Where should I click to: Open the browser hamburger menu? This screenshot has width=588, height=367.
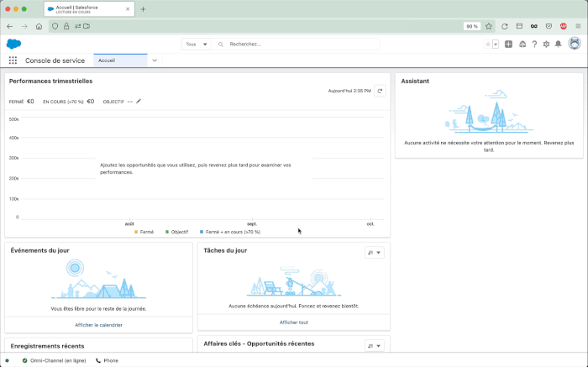pyautogui.click(x=578, y=26)
